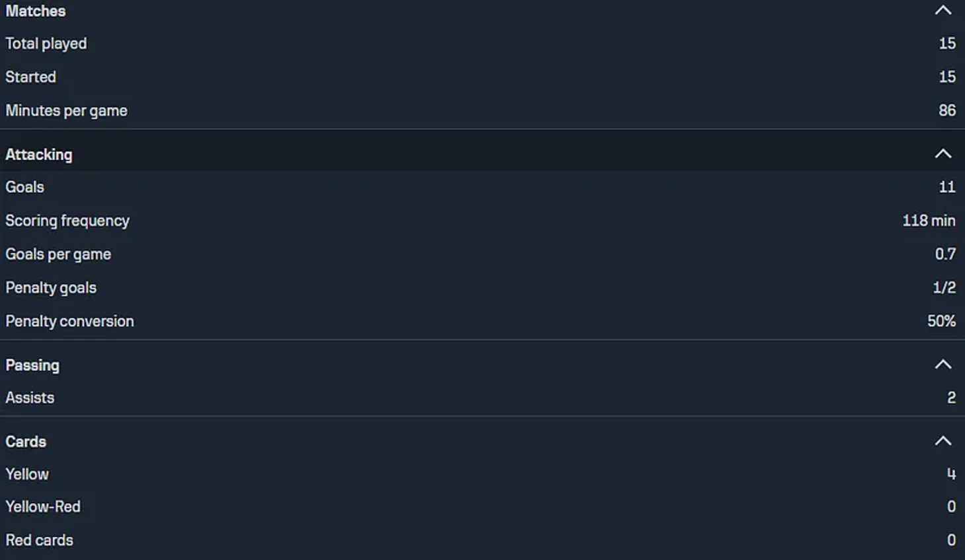Click the Red cards label

point(40,540)
